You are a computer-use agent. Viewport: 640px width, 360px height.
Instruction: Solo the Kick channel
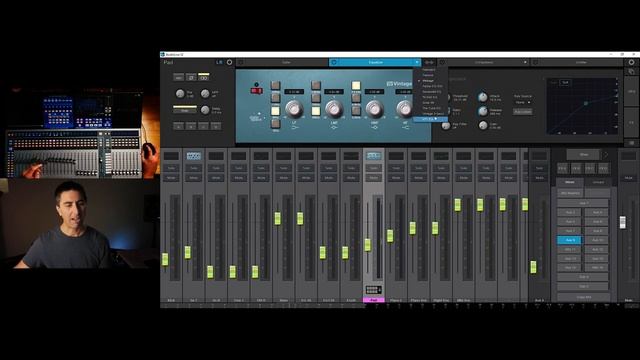(x=171, y=168)
